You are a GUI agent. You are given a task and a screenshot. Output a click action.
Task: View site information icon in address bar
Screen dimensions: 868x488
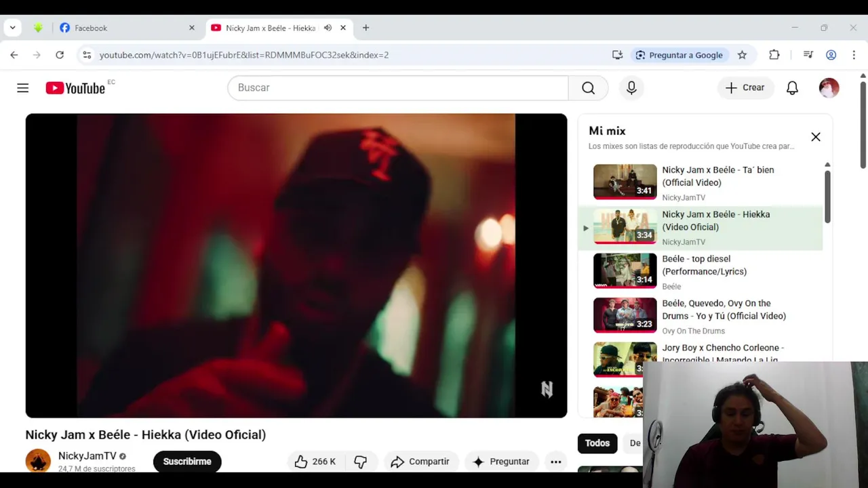(x=86, y=55)
